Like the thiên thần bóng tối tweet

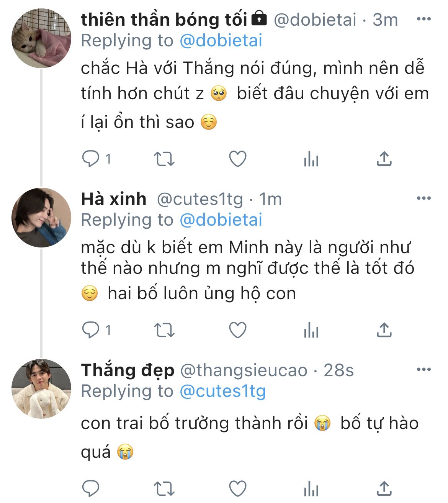[237, 159]
